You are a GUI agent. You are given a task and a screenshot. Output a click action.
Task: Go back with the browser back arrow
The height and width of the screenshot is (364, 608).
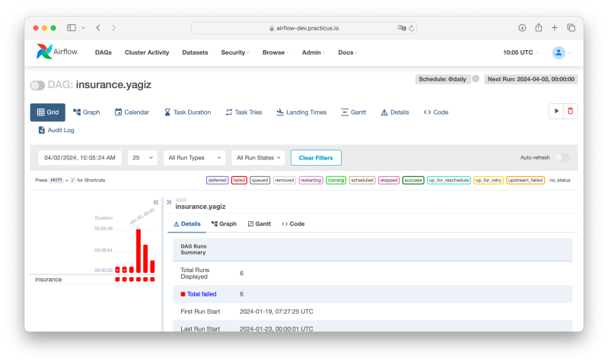[98, 27]
